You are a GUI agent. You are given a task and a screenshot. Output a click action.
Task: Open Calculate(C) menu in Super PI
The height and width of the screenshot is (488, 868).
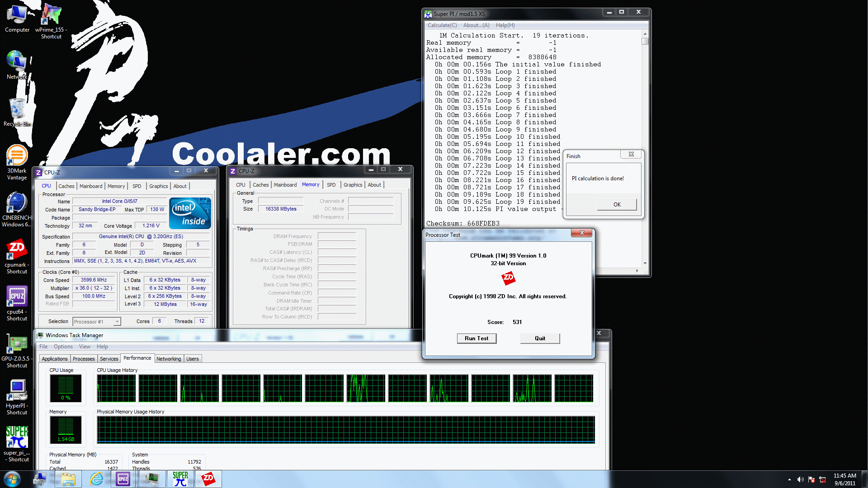(442, 25)
